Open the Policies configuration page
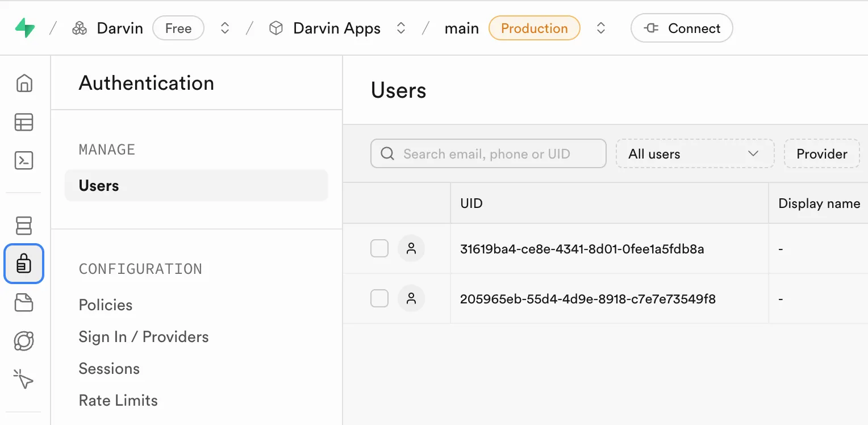 tap(105, 305)
